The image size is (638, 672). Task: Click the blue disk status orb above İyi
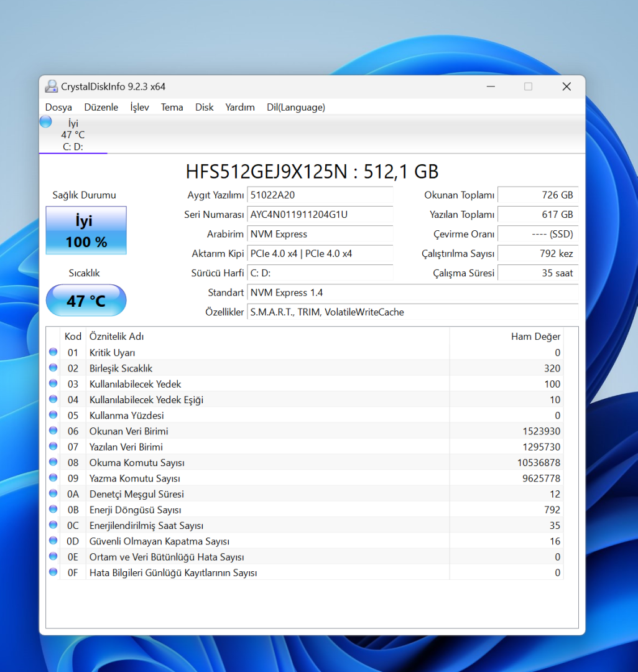[46, 122]
